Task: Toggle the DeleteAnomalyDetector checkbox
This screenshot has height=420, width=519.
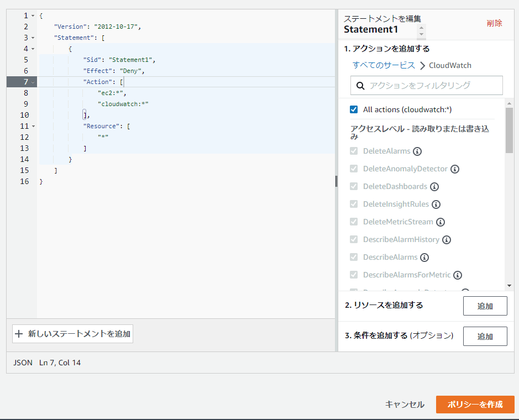Action: click(x=354, y=169)
